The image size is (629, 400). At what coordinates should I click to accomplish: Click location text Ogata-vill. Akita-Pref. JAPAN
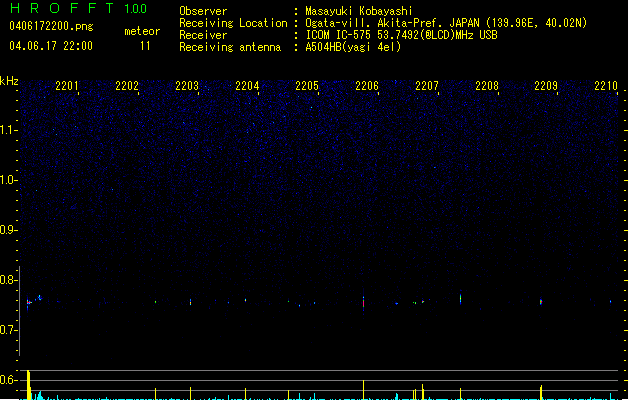[x=392, y=23]
